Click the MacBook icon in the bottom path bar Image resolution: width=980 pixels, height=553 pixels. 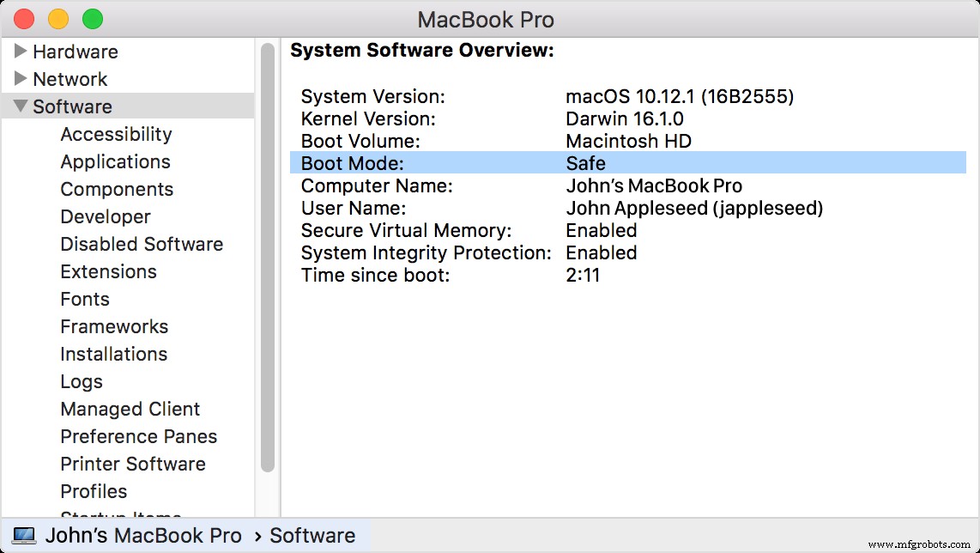tap(24, 535)
